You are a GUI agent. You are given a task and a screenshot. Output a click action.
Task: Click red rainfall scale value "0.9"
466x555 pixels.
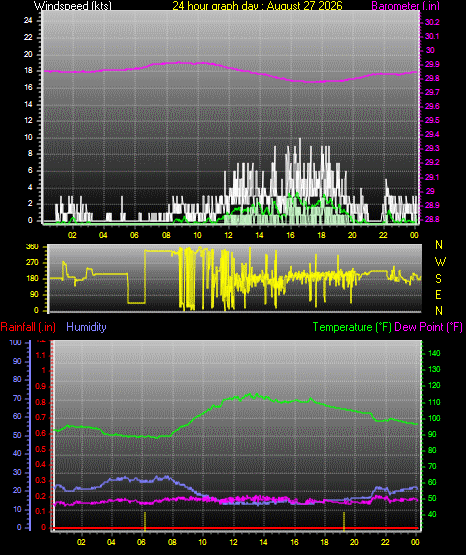click(x=41, y=387)
